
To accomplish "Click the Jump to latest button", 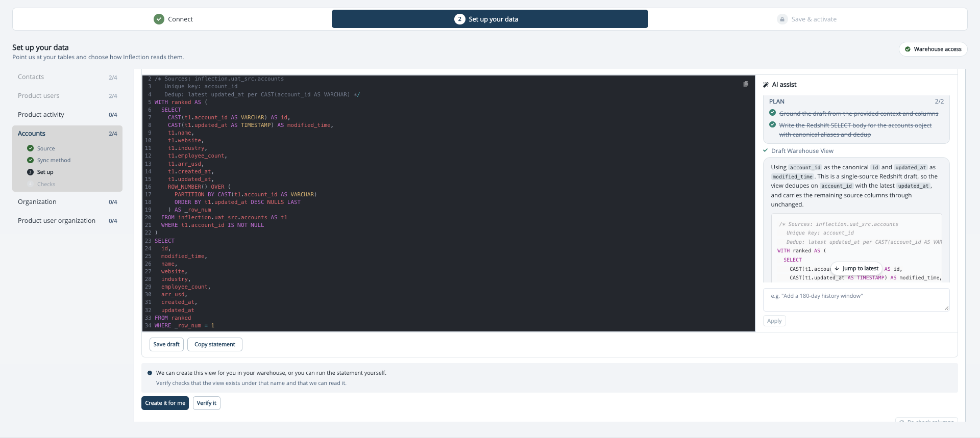I will pos(856,268).
